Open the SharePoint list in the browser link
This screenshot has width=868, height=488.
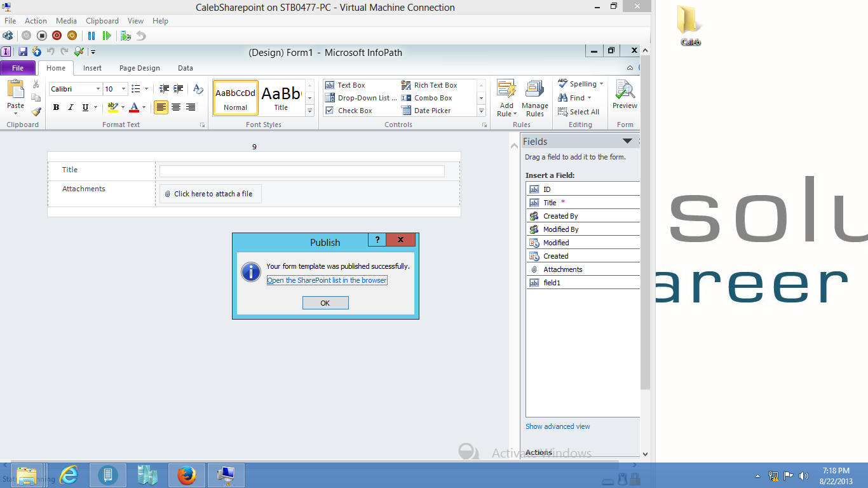pyautogui.click(x=327, y=280)
